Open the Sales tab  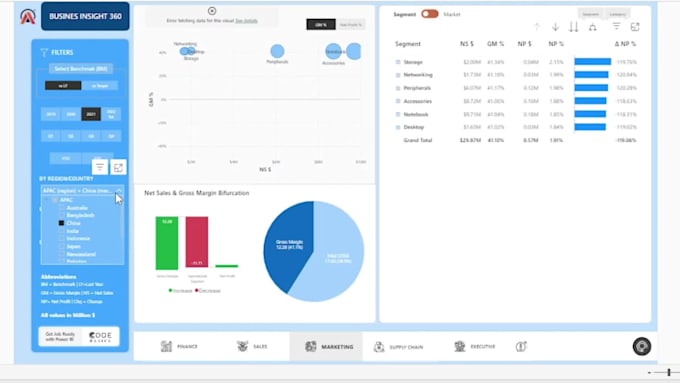[x=252, y=346]
